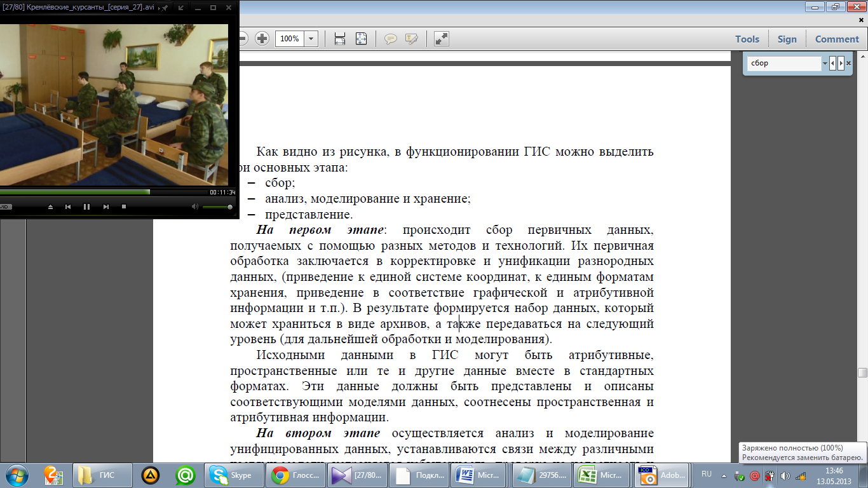
Task: Open the ГИС folder taskbar button
Action: tap(103, 475)
